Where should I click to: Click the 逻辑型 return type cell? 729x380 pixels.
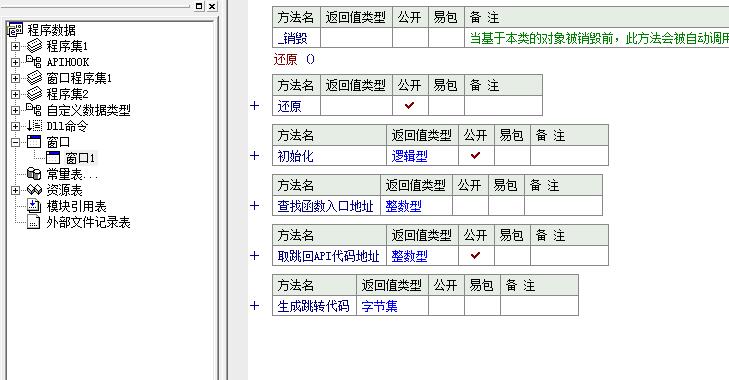pos(422,156)
